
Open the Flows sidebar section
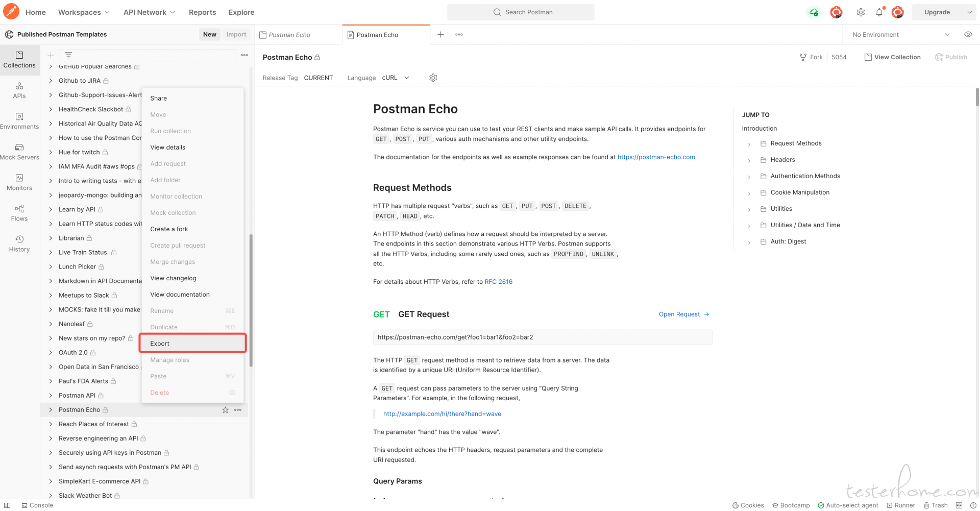(19, 213)
